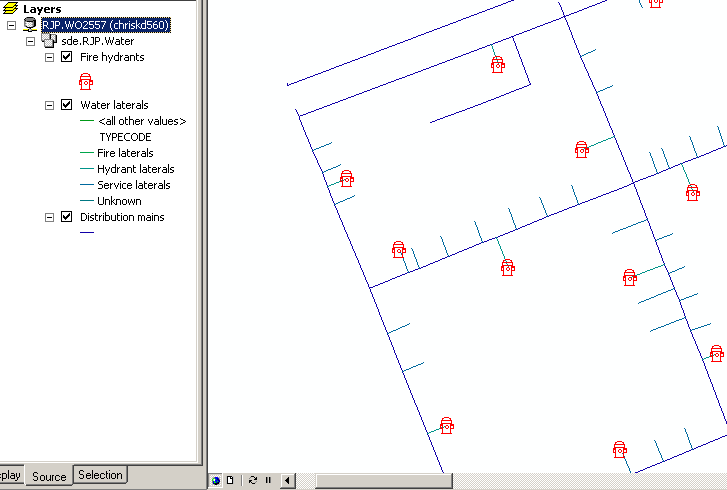
Task: Open the Distribution mains line color symbol
Action: (x=86, y=233)
